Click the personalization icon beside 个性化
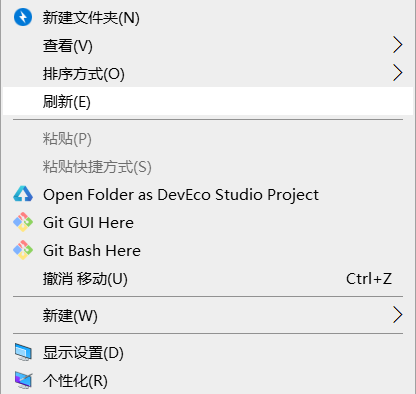416x394 pixels. (23, 380)
